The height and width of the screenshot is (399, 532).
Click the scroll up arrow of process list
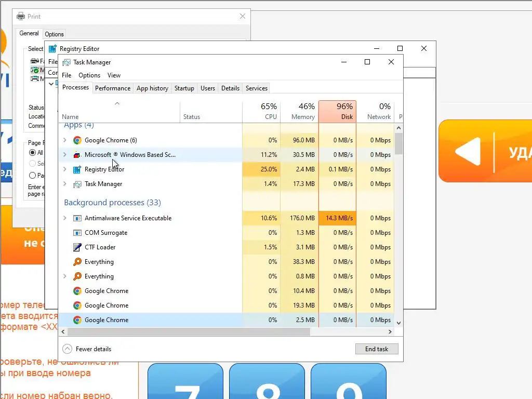tap(398, 128)
